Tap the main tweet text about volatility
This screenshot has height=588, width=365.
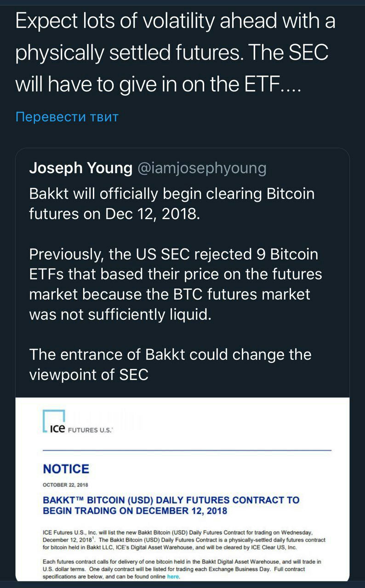(176, 54)
